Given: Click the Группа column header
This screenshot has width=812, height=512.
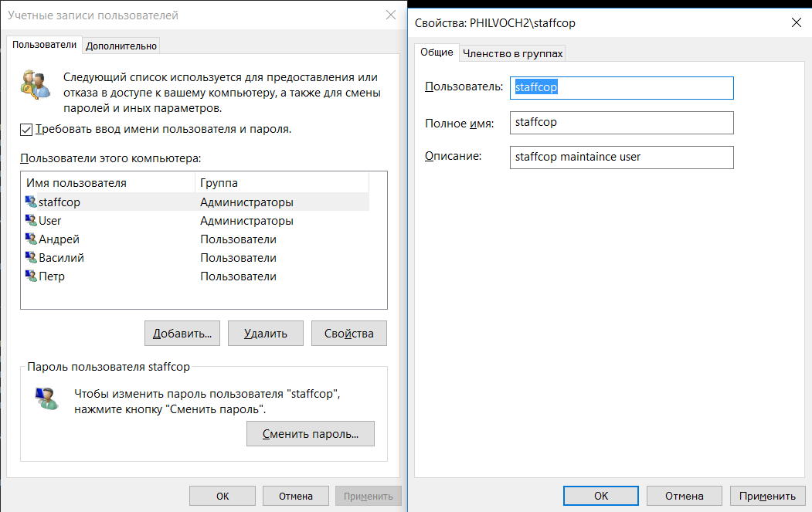Looking at the screenshot, I should [x=281, y=183].
